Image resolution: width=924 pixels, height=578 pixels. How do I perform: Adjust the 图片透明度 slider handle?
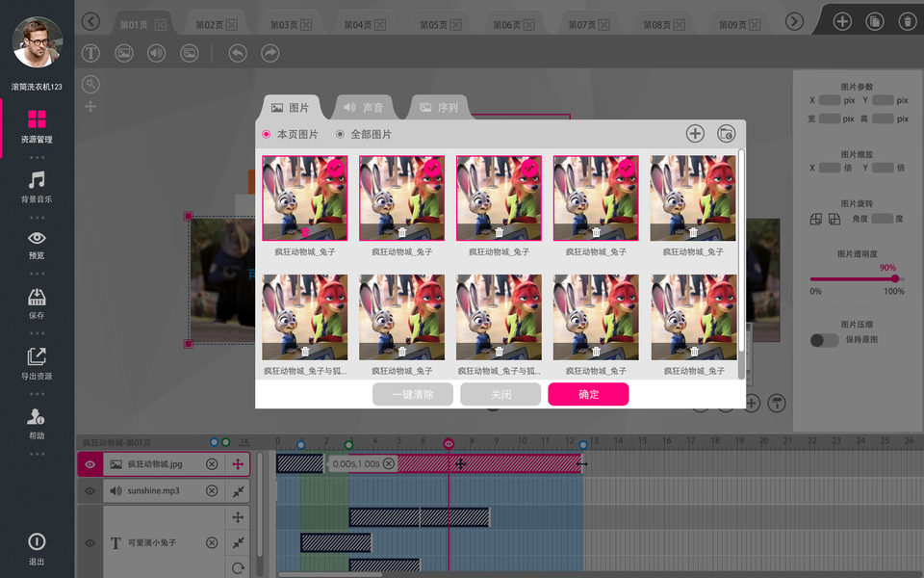(x=895, y=279)
